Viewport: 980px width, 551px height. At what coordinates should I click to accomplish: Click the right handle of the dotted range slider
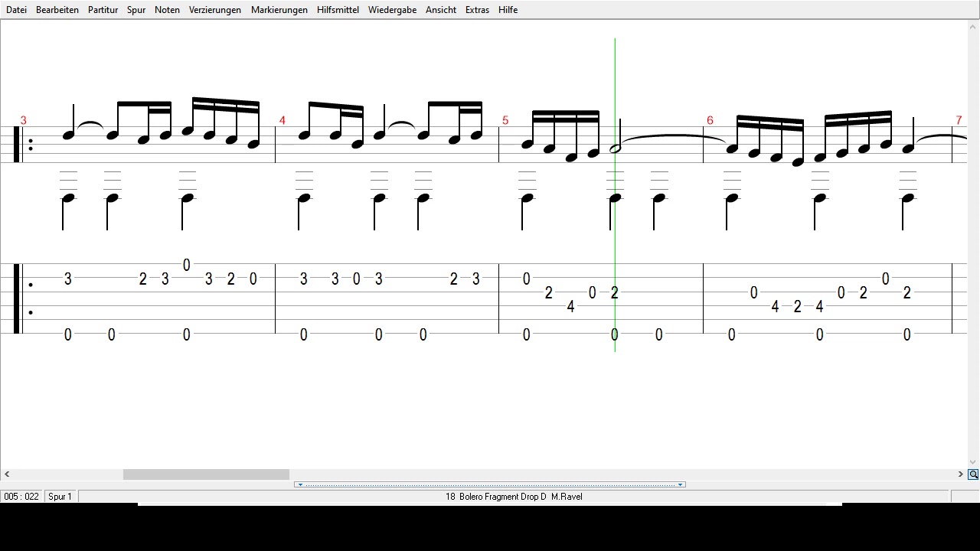pos(680,484)
